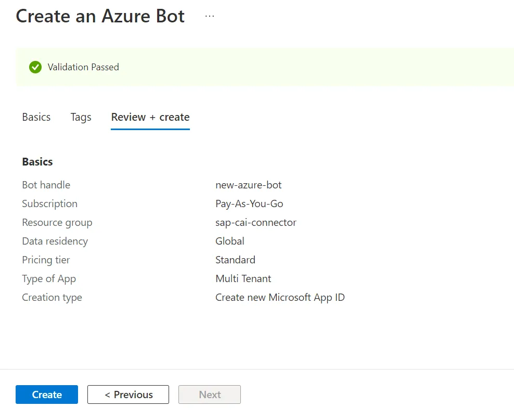Click the Bot handle label
This screenshot has width=514, height=420.
click(46, 185)
